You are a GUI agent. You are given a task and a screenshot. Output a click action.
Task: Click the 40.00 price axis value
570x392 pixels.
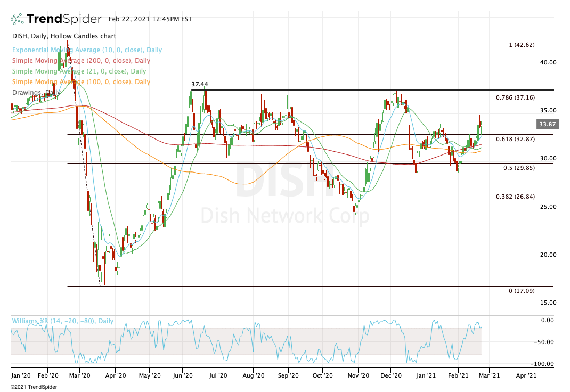[x=548, y=62]
